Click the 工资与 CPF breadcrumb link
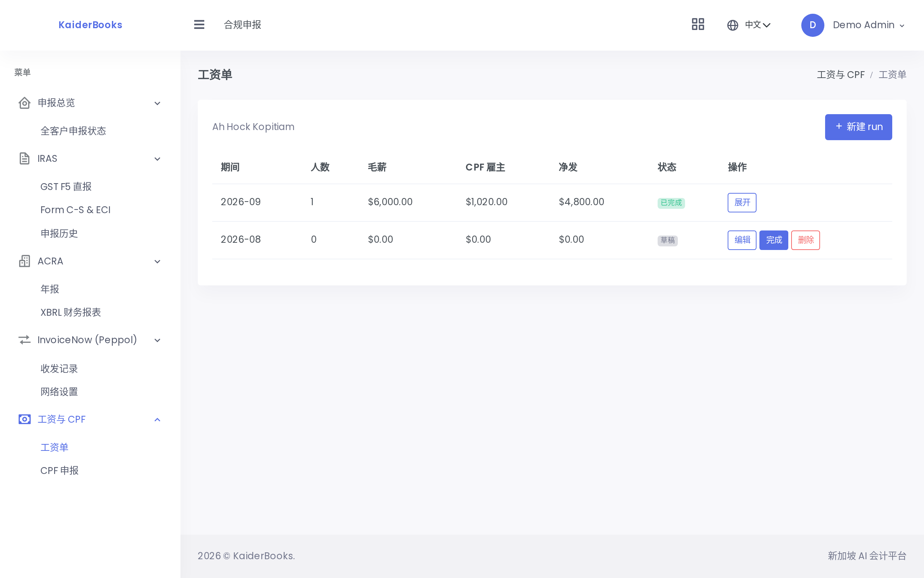Image resolution: width=924 pixels, height=578 pixels. click(x=840, y=74)
